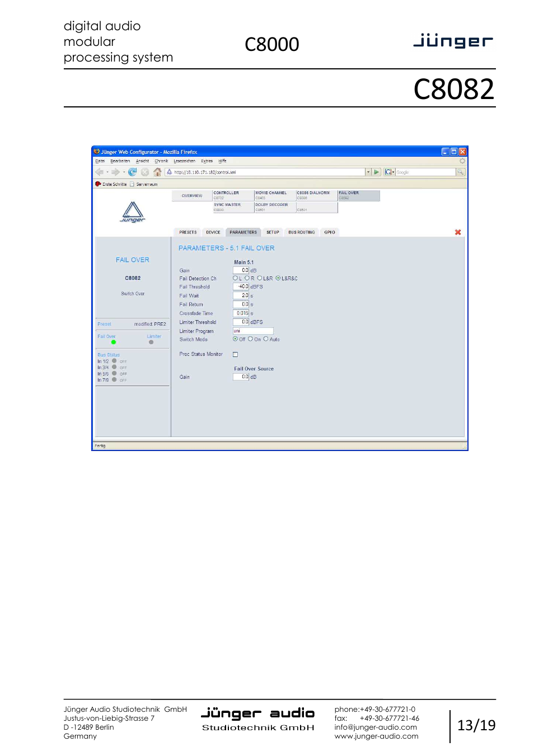Switch to the BUS ROUTING tab
The width and height of the screenshot is (534, 756).
pos(302,232)
